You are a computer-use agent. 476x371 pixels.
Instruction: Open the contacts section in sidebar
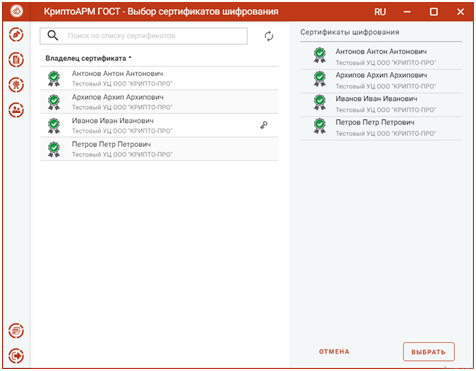pos(16,110)
